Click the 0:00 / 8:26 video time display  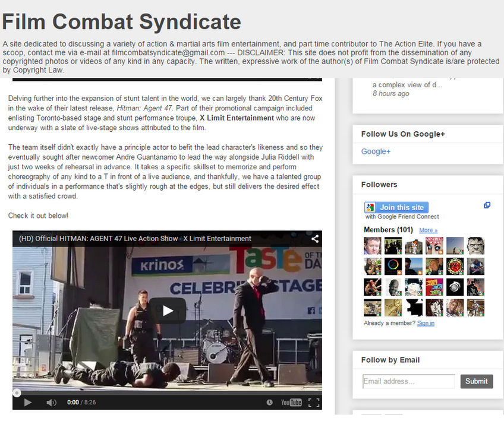coord(81,403)
